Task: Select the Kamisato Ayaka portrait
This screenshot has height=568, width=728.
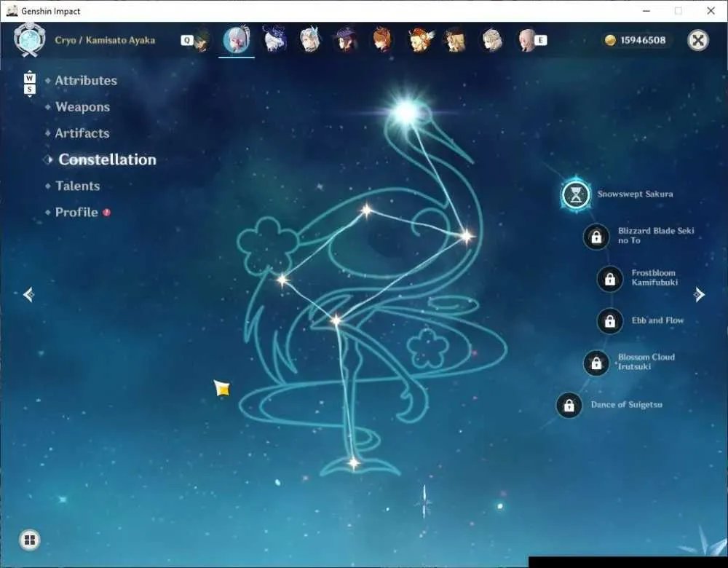Action: 237,40
